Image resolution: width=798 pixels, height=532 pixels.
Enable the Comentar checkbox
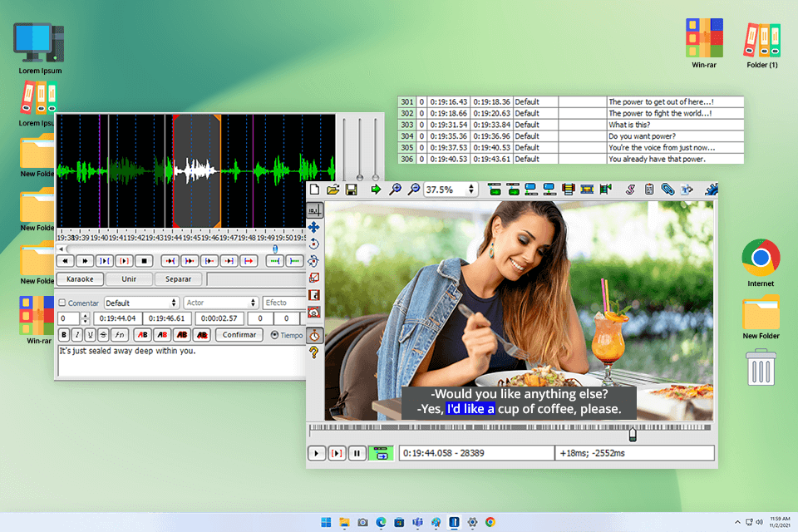click(x=62, y=302)
